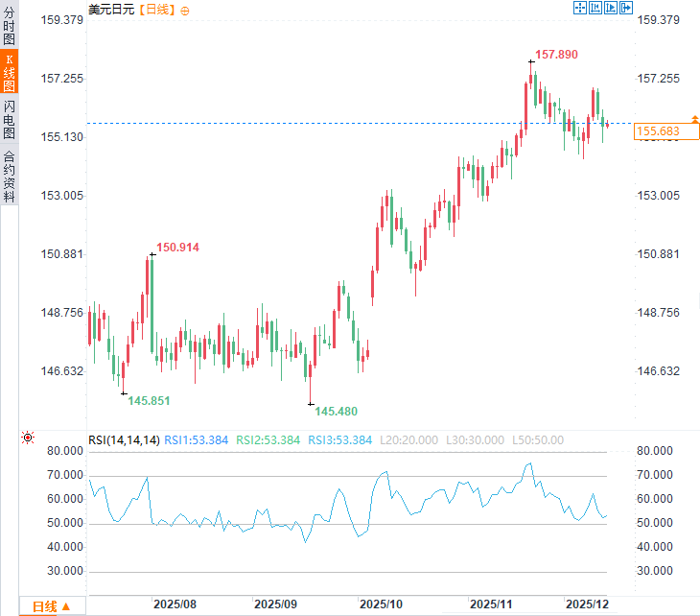Click the L30:30.000 level label

475,440
